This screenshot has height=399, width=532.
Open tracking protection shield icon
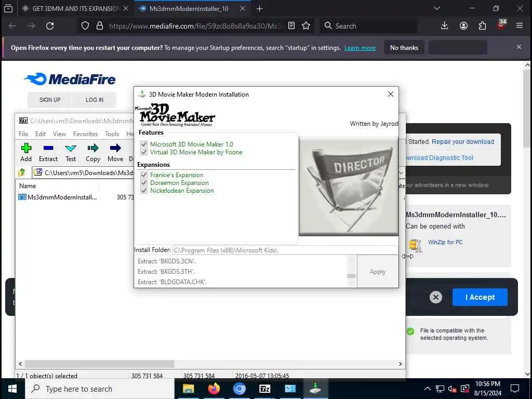point(85,26)
